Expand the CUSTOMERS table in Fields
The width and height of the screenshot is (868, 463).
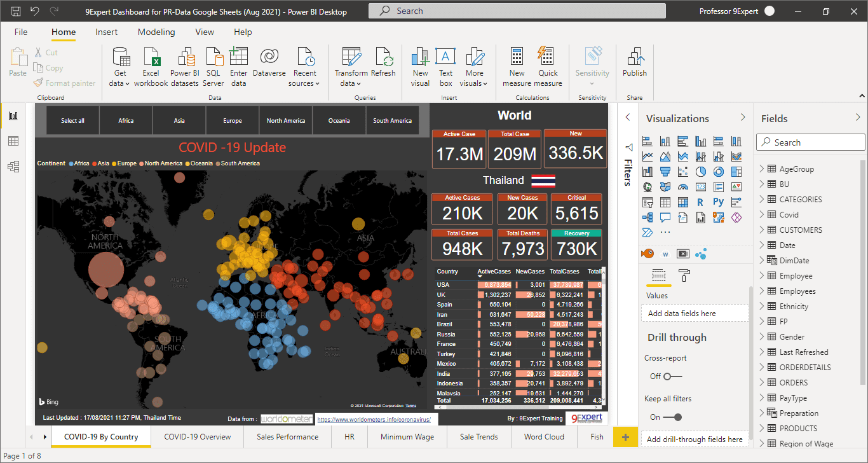(x=761, y=230)
